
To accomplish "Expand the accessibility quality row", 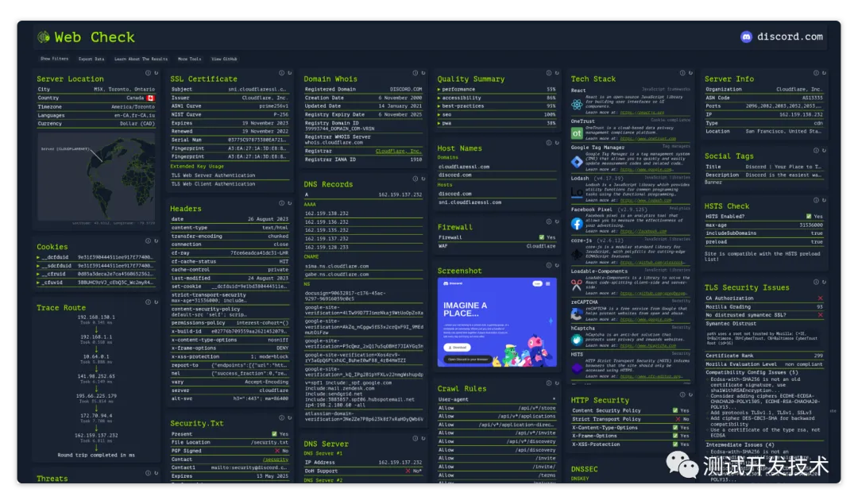I will coord(497,98).
